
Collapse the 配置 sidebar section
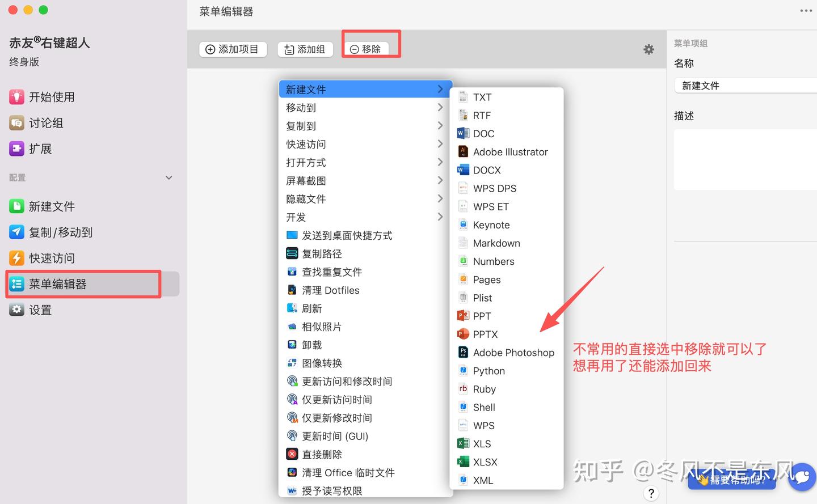click(x=169, y=178)
